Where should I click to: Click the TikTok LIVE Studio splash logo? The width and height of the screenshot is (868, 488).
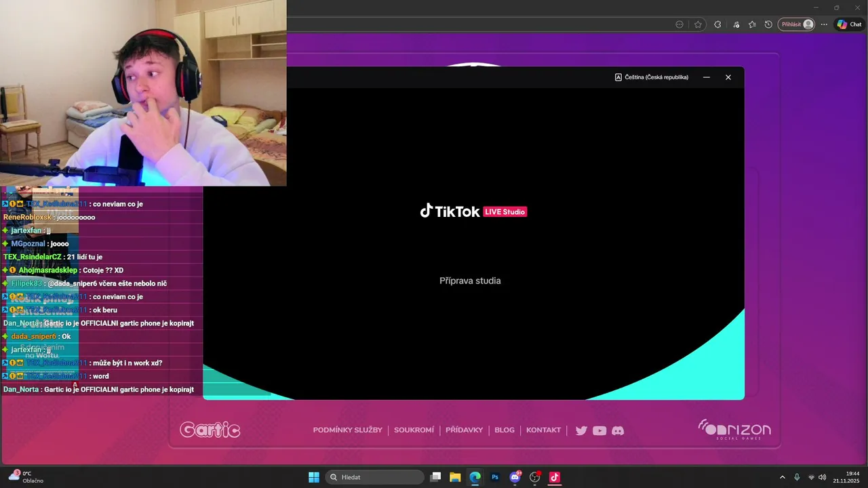click(473, 211)
